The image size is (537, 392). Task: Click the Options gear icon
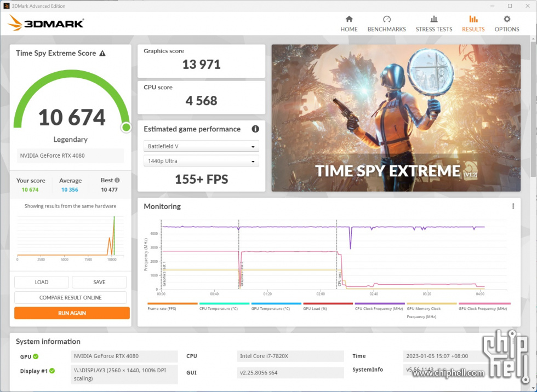pyautogui.click(x=507, y=19)
